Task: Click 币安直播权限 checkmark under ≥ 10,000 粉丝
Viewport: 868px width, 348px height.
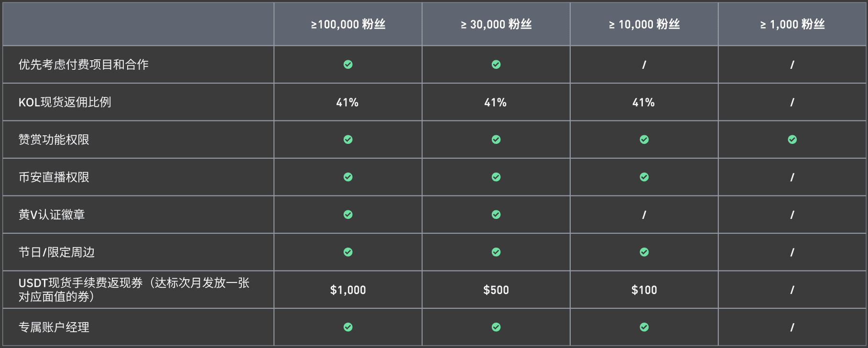Action: (x=644, y=177)
